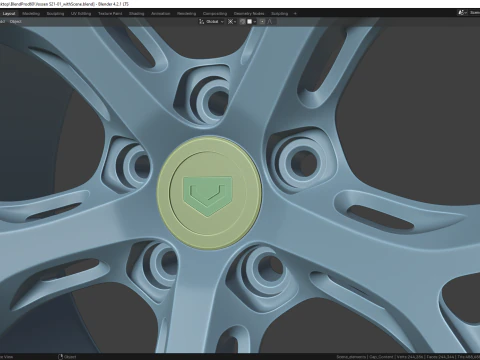The width and height of the screenshot is (480, 360).
Task: Choose the proportional editing falloff curve
Action: tap(270, 22)
